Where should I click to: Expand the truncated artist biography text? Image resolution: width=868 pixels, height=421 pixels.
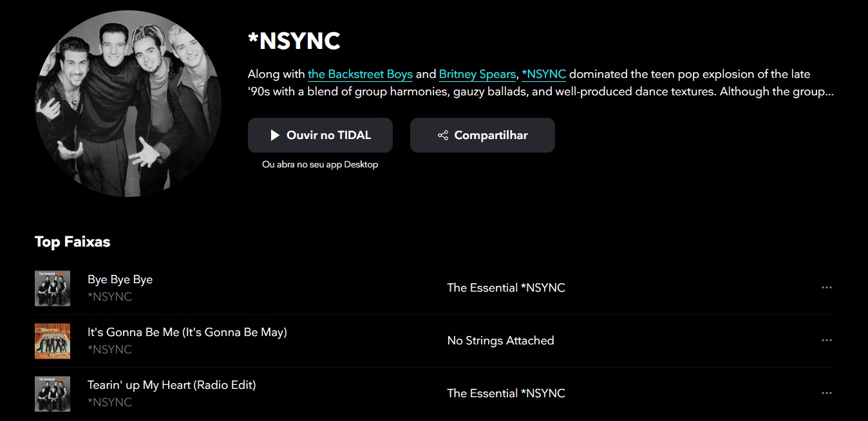click(827, 91)
